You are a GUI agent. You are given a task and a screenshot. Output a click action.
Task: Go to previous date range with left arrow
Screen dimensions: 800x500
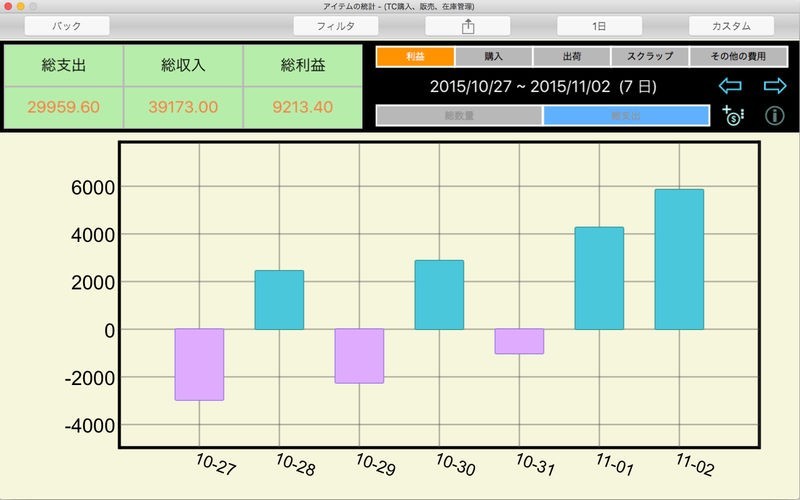[730, 86]
